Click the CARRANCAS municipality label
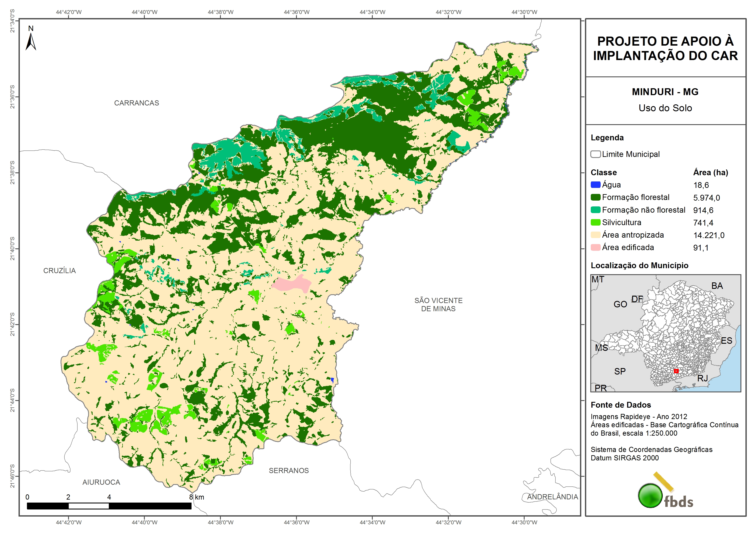Viewport: 756px width, 534px height. [136, 103]
